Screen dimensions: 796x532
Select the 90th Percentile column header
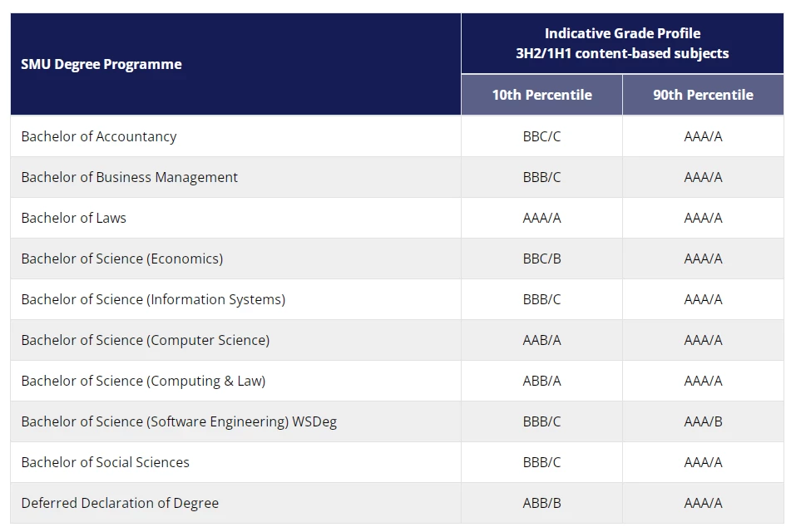(703, 95)
